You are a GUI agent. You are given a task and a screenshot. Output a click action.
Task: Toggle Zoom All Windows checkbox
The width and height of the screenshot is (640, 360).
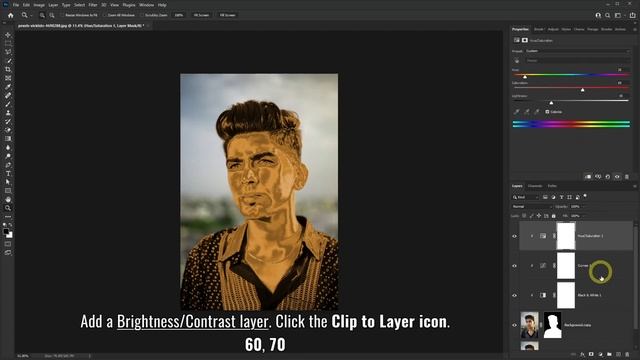[x=105, y=15]
